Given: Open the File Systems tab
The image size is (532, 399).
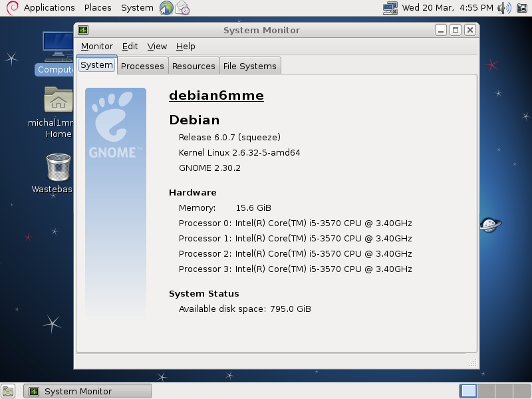Looking at the screenshot, I should [x=251, y=65].
